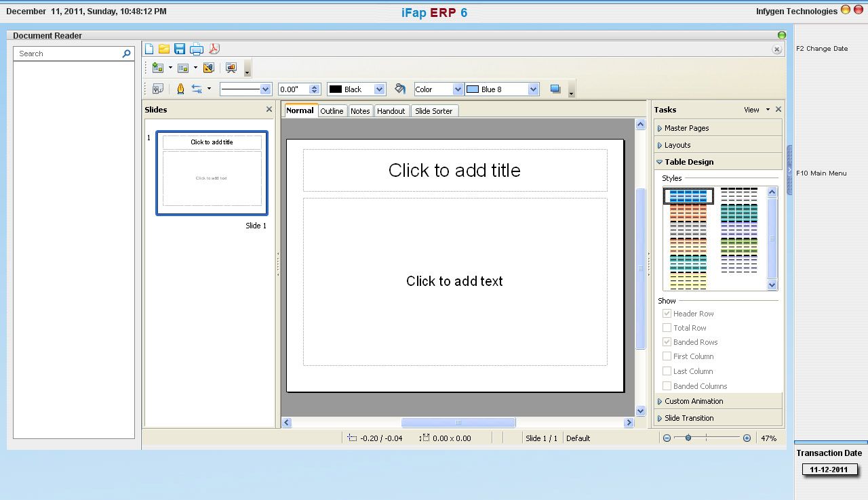Viewport: 868px width, 500px height.
Task: Click the arrow style icon in the line toolbar
Action: [x=197, y=89]
